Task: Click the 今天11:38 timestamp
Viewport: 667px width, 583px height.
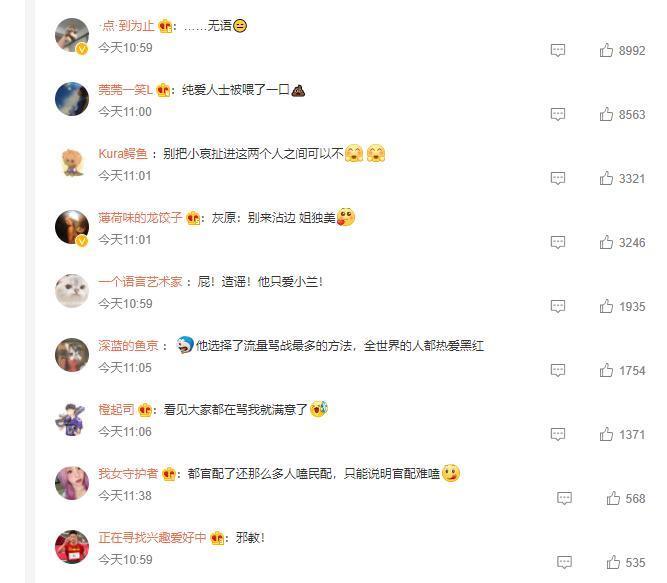Action: click(x=125, y=496)
